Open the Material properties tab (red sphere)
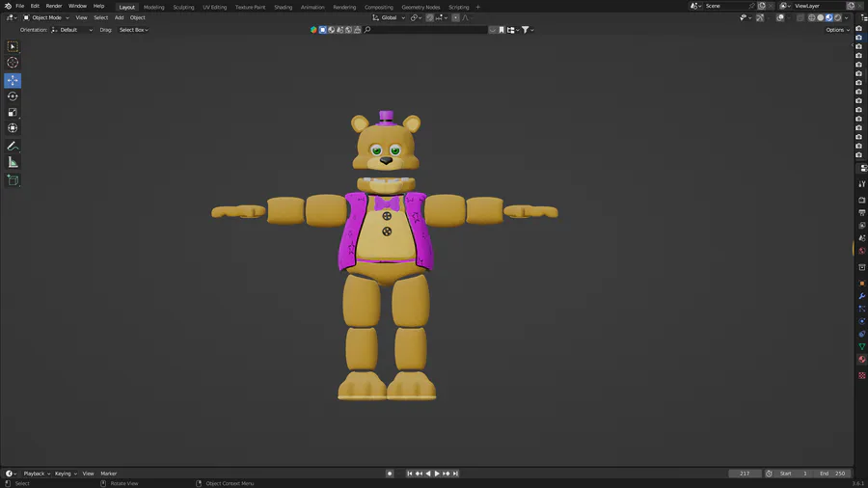This screenshot has width=868, height=488. click(862, 360)
